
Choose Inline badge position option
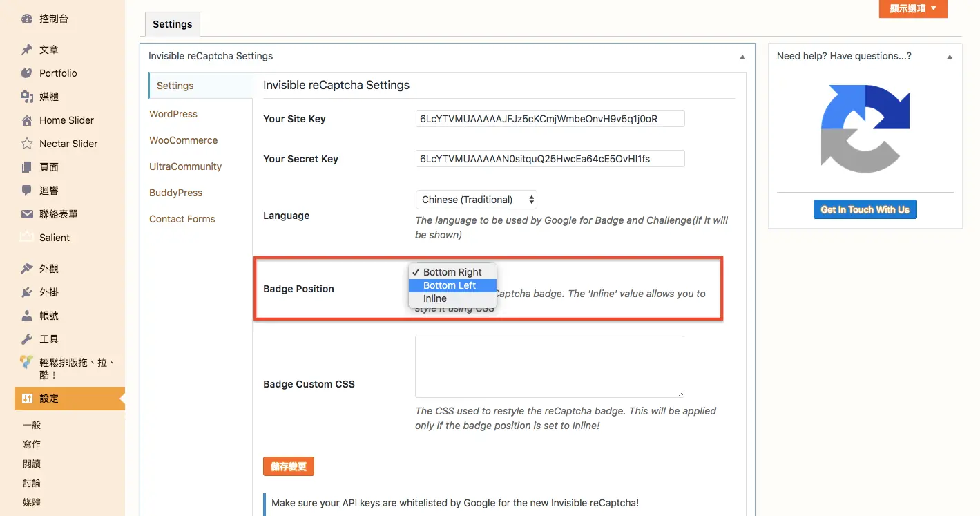point(452,298)
